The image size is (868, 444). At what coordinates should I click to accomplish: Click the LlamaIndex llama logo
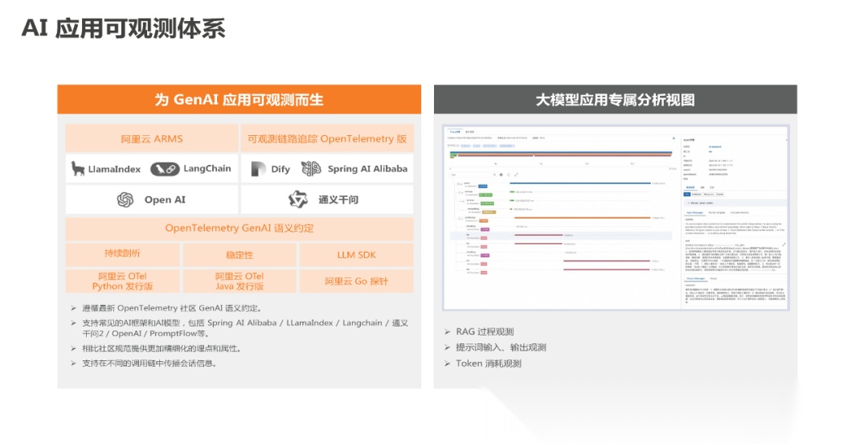(78, 168)
